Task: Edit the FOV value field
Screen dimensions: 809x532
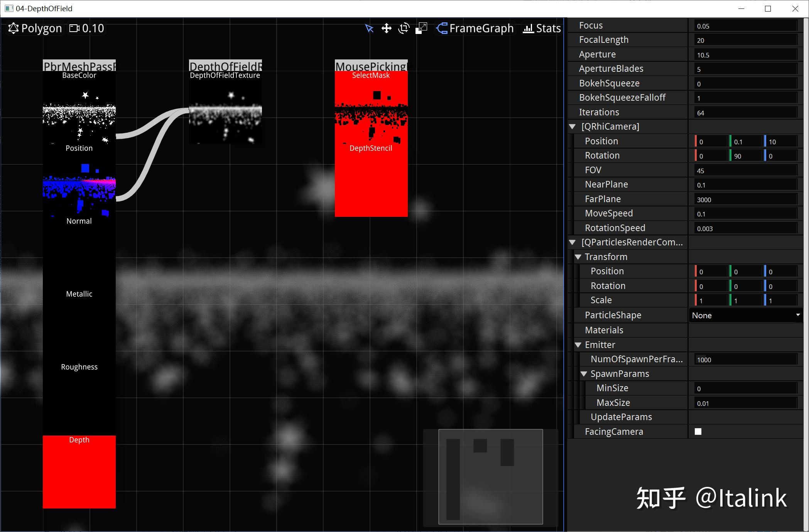Action: (x=746, y=171)
